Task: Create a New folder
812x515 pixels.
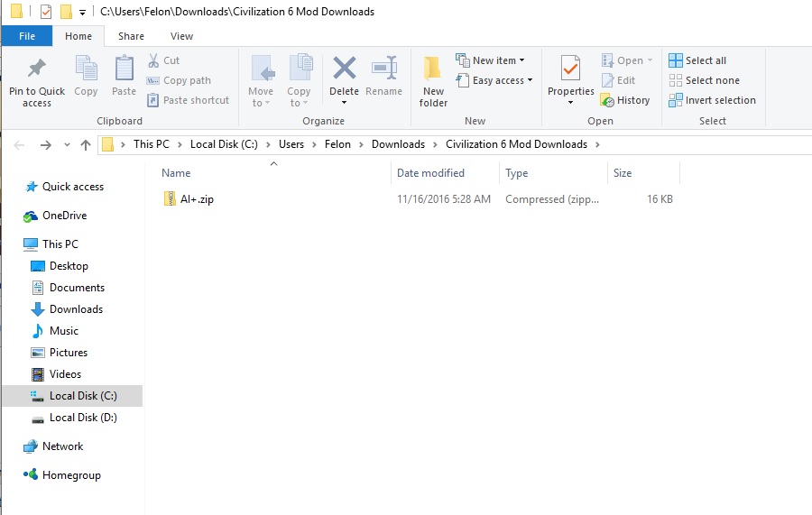Action: (433, 81)
